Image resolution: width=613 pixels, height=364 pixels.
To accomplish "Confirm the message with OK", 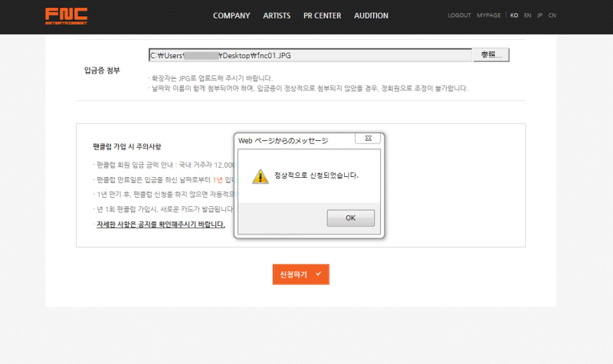I will pos(350,218).
